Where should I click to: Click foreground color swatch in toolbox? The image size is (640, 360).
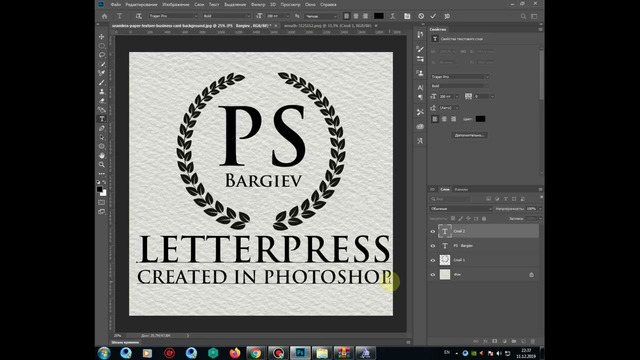click(x=100, y=190)
